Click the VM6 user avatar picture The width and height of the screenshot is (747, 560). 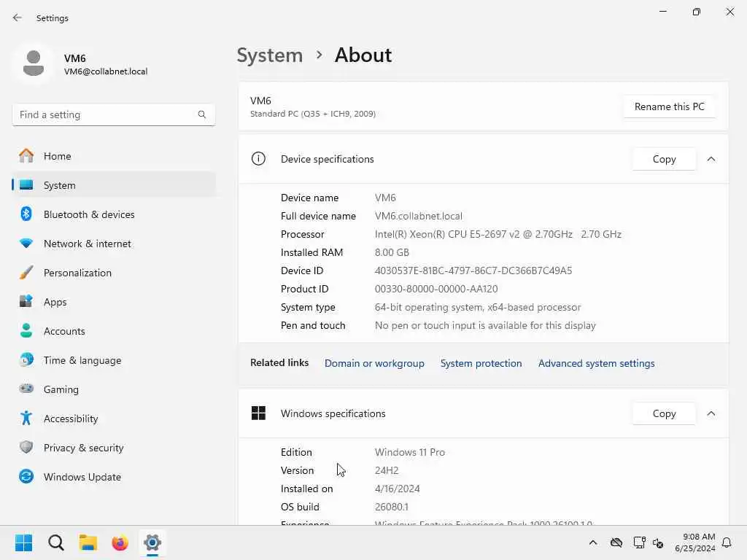point(34,63)
